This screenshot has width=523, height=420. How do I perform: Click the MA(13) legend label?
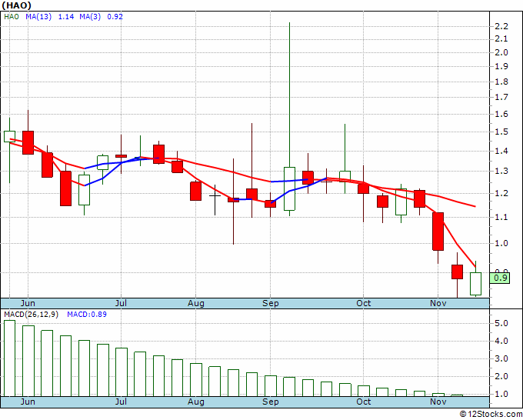pyautogui.click(x=38, y=17)
